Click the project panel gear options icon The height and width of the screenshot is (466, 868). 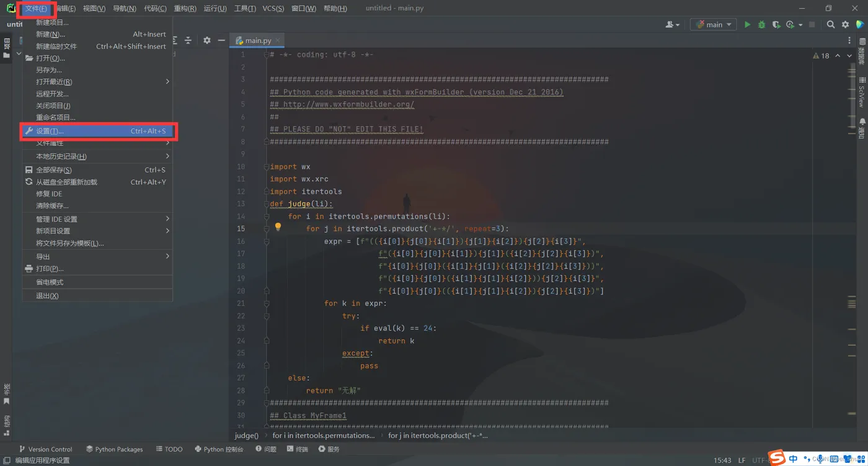pyautogui.click(x=207, y=40)
